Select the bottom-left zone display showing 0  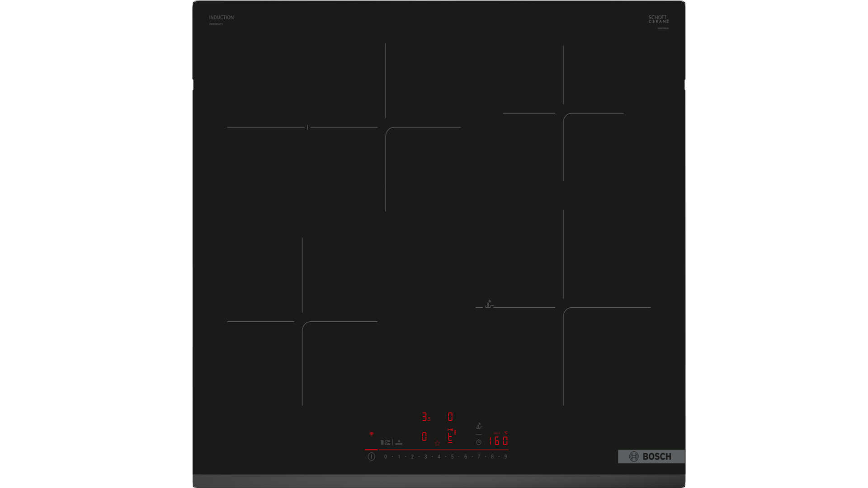point(424,436)
